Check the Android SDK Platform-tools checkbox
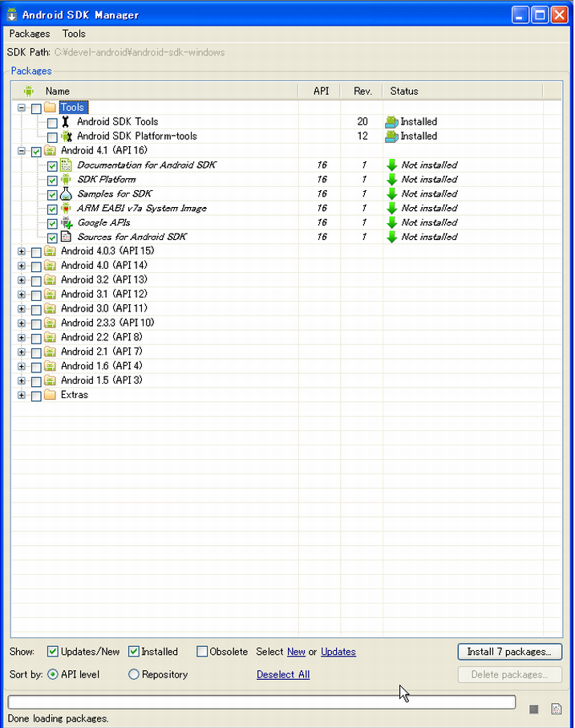The width and height of the screenshot is (575, 728). [x=52, y=137]
